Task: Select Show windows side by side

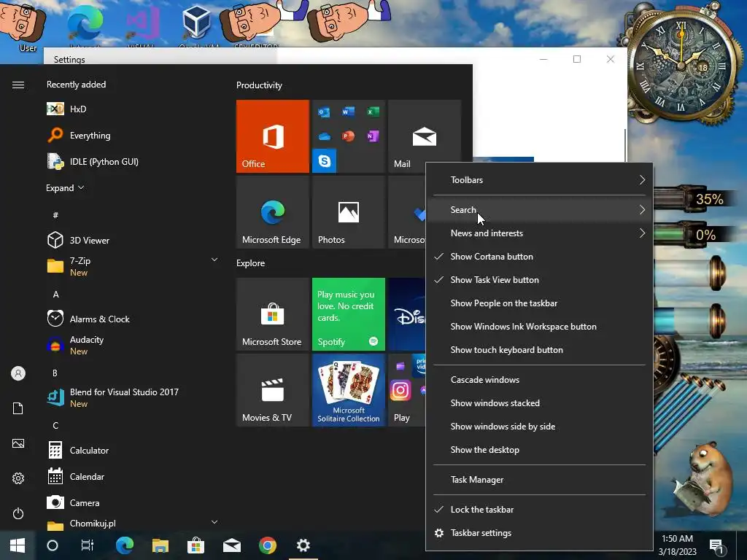Action: click(x=539, y=427)
